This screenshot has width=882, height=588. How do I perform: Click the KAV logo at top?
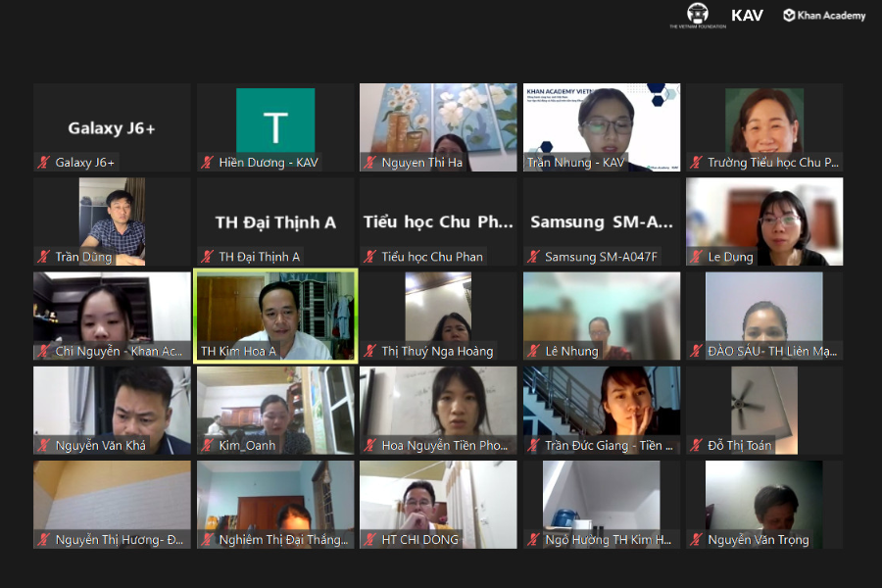[747, 15]
